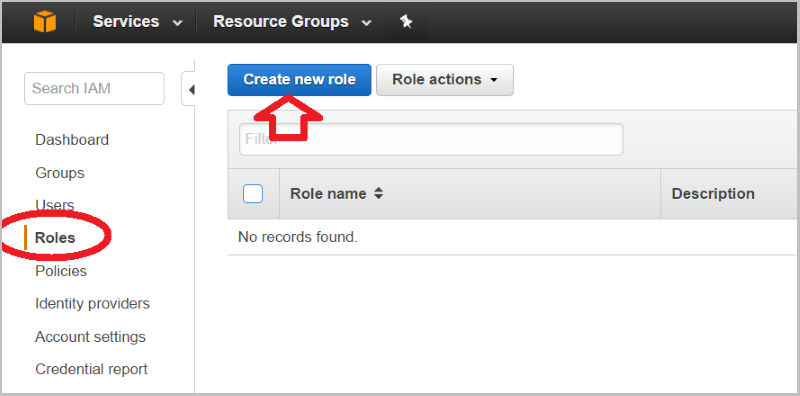This screenshot has width=800, height=396.
Task: Click into the roles Filter text box
Action: (x=431, y=139)
